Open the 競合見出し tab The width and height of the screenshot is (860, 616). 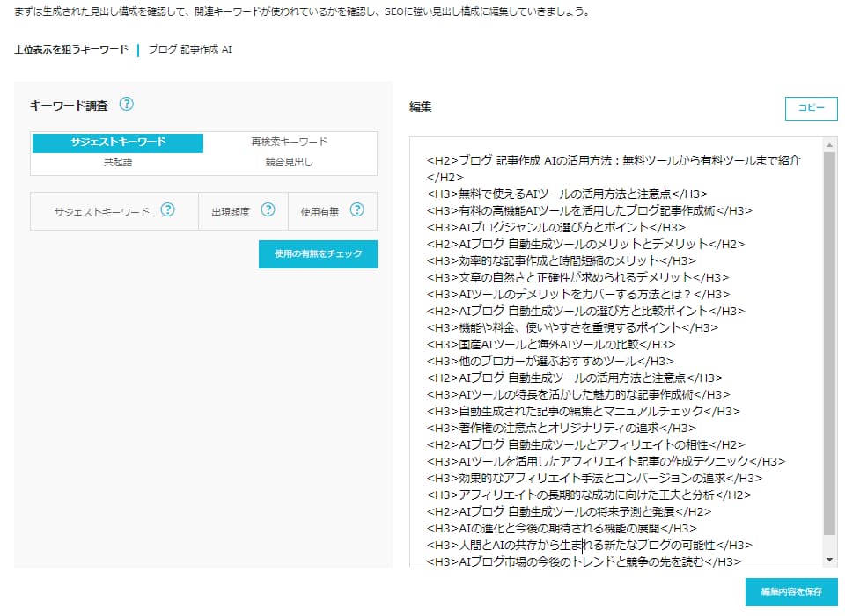290,163
